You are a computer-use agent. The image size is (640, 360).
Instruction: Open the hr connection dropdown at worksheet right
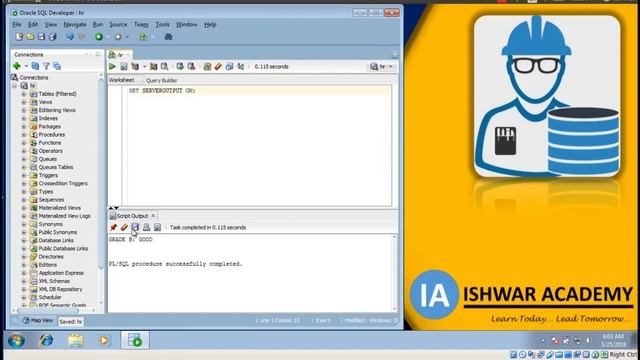point(391,67)
